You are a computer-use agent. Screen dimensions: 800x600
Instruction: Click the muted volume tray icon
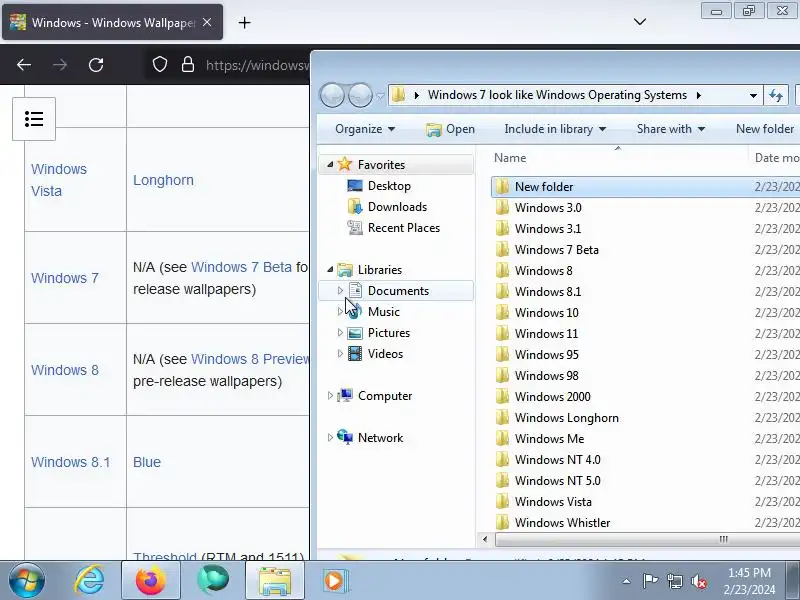click(699, 581)
